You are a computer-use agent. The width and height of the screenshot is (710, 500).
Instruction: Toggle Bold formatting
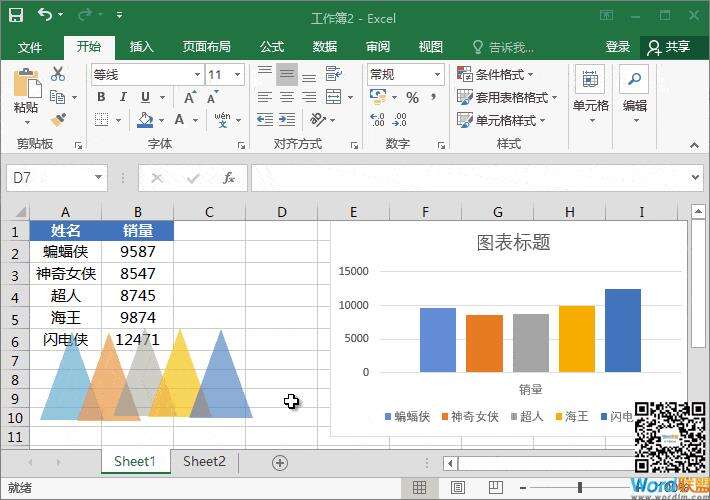click(x=102, y=97)
